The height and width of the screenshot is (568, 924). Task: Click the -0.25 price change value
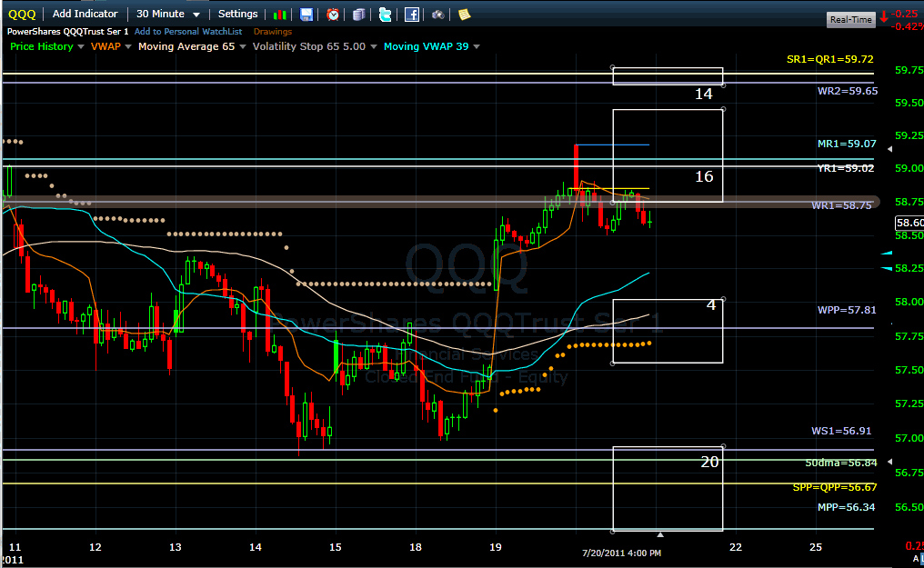[904, 14]
